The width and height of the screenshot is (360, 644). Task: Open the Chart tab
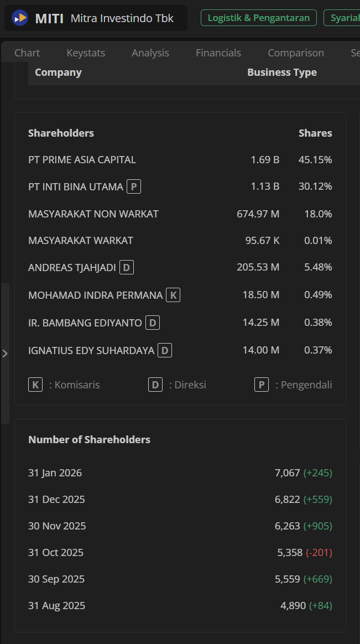coord(27,53)
